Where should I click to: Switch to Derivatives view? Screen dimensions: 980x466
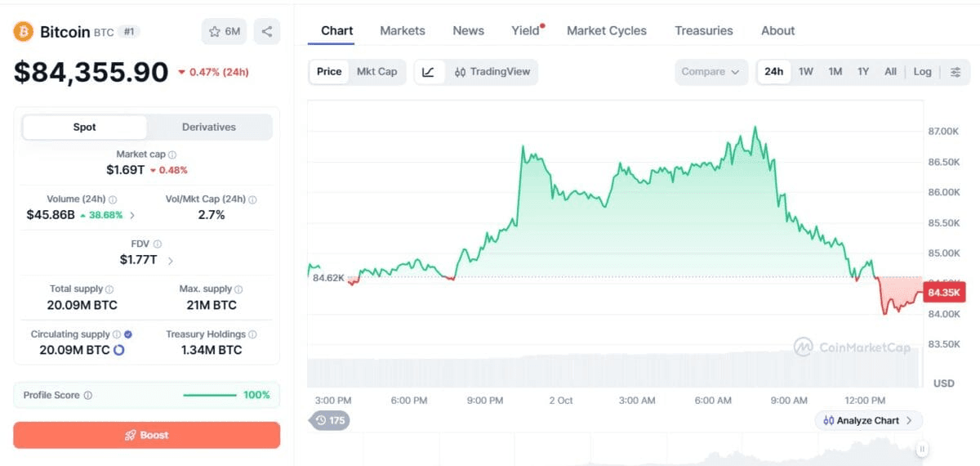[x=209, y=128]
